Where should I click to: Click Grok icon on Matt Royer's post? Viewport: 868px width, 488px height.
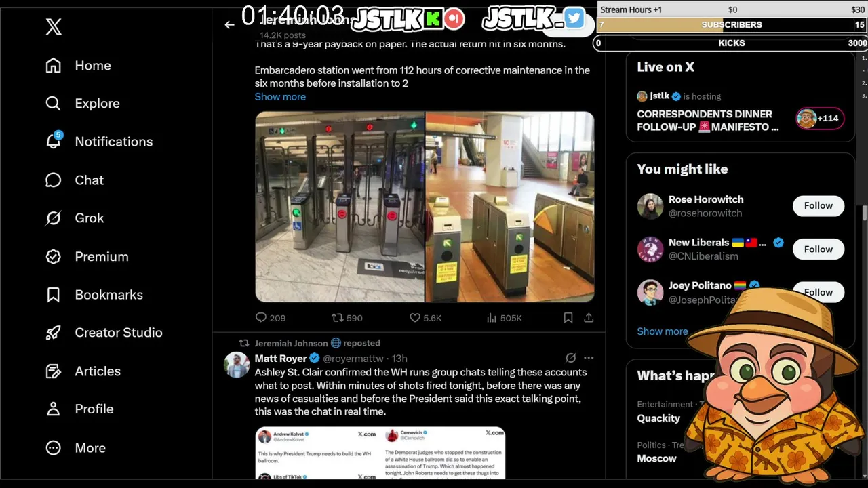(x=570, y=358)
